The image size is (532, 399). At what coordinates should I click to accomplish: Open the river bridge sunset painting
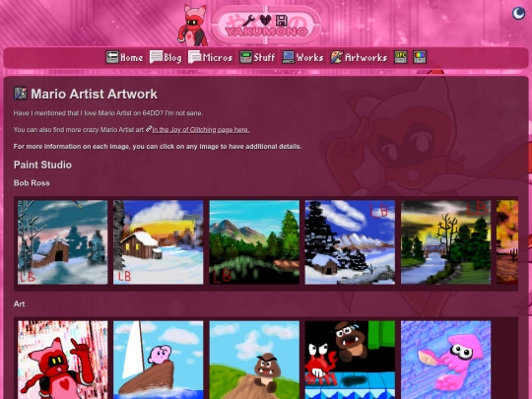(446, 242)
